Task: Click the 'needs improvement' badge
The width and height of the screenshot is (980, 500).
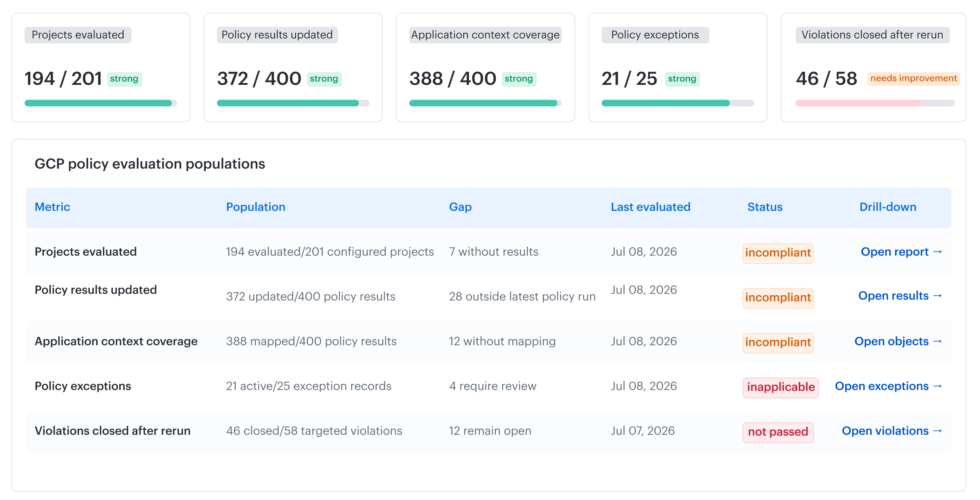Action: coord(913,79)
